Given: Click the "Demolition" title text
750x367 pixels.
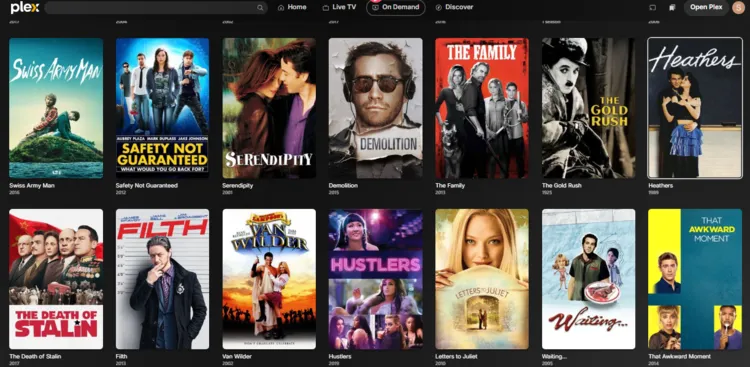Looking at the screenshot, I should coord(343,186).
